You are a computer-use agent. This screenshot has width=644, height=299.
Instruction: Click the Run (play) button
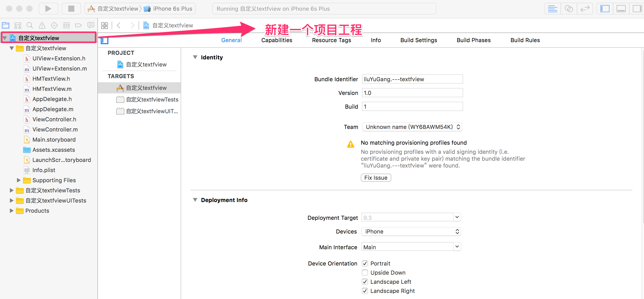pyautogui.click(x=48, y=9)
